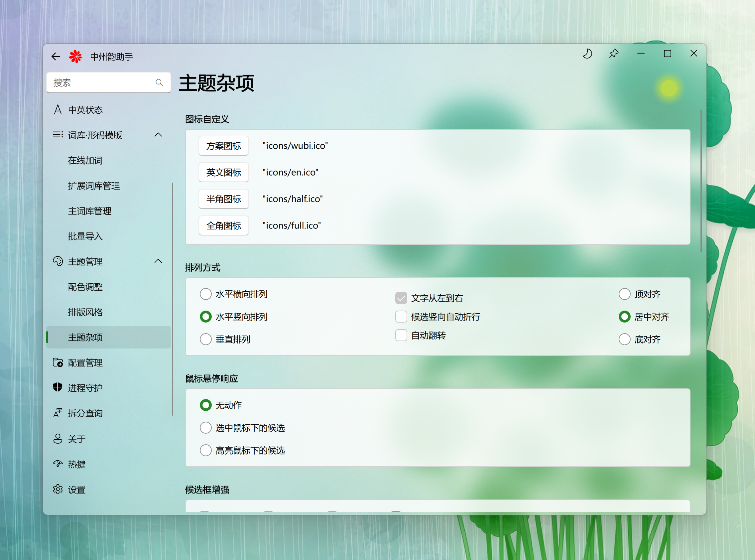Select 顶对齐 radio option
Screen dimensions: 755x560
coord(624,294)
